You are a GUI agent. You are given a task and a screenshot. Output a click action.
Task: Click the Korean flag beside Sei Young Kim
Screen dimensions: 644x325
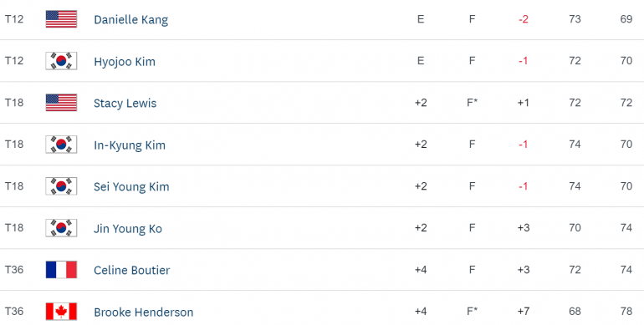pyautogui.click(x=61, y=186)
